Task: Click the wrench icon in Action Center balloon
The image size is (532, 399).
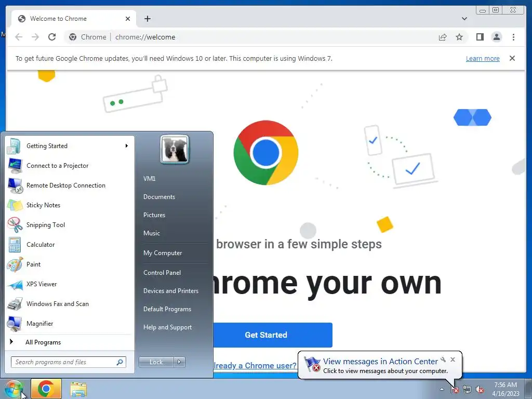Action: (x=443, y=360)
